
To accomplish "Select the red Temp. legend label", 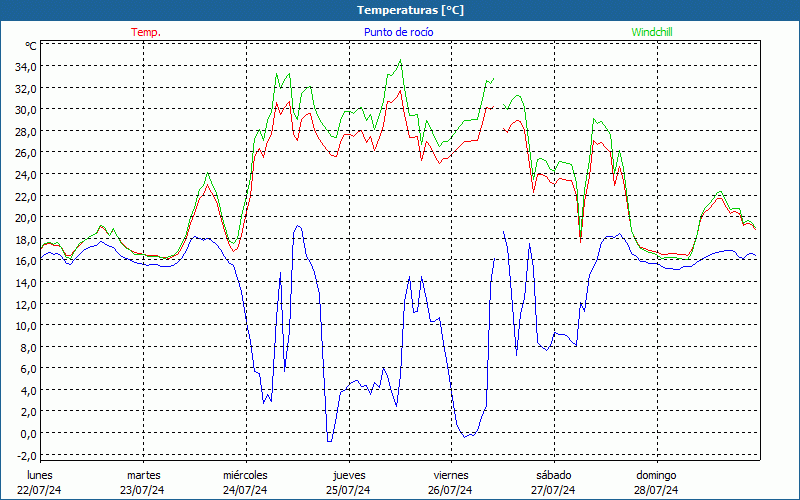I will [x=146, y=32].
